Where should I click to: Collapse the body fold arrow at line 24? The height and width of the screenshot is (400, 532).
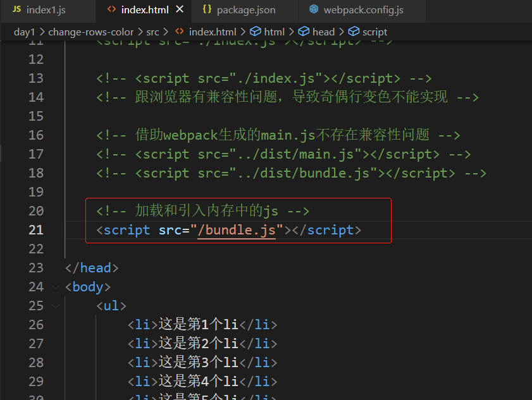pos(55,287)
